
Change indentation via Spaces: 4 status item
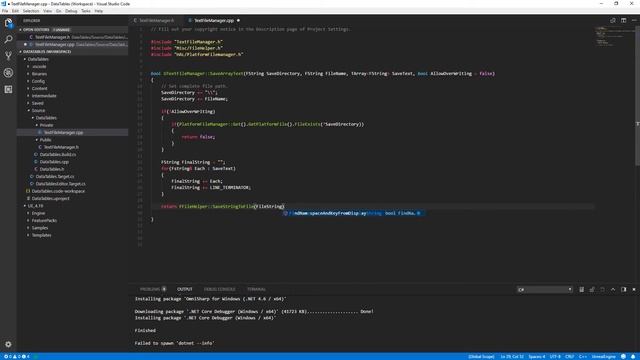pyautogui.click(x=537, y=357)
